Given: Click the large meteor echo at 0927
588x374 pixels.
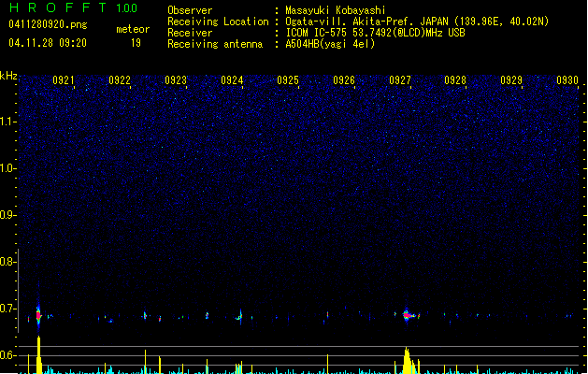Looking at the screenshot, I should pyautogui.click(x=409, y=315).
